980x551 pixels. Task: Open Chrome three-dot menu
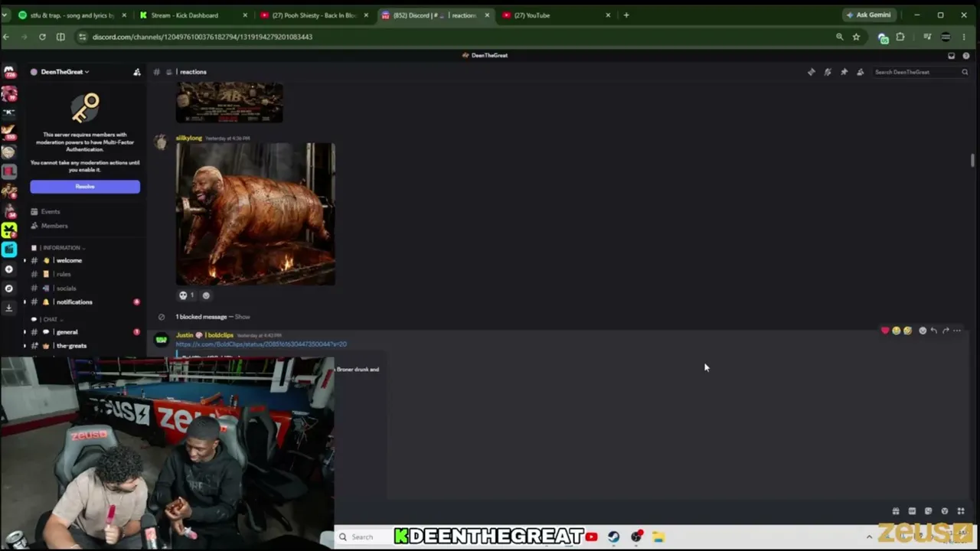click(x=965, y=37)
